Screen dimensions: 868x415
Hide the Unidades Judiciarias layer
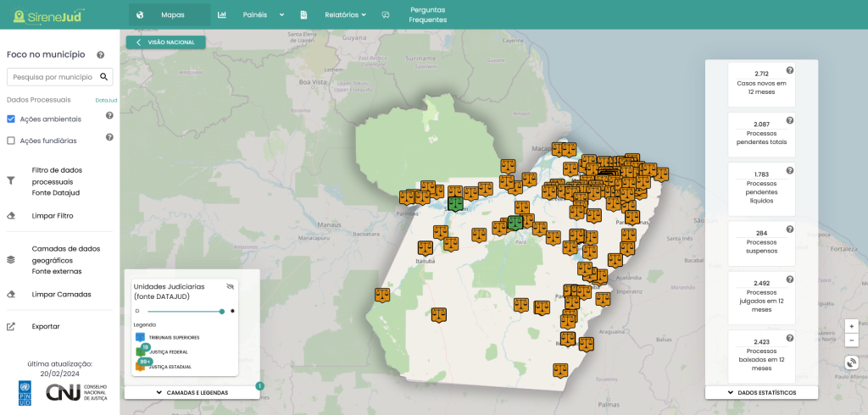tap(231, 286)
